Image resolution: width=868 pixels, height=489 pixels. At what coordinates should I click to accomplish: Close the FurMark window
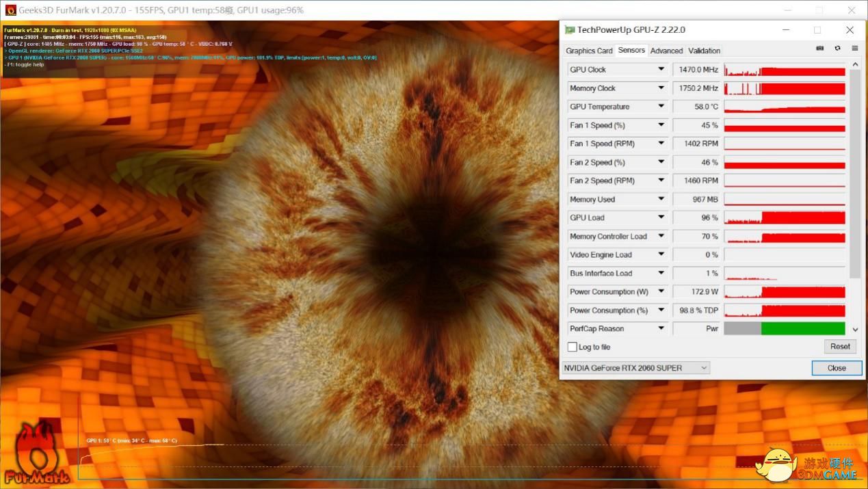point(851,10)
